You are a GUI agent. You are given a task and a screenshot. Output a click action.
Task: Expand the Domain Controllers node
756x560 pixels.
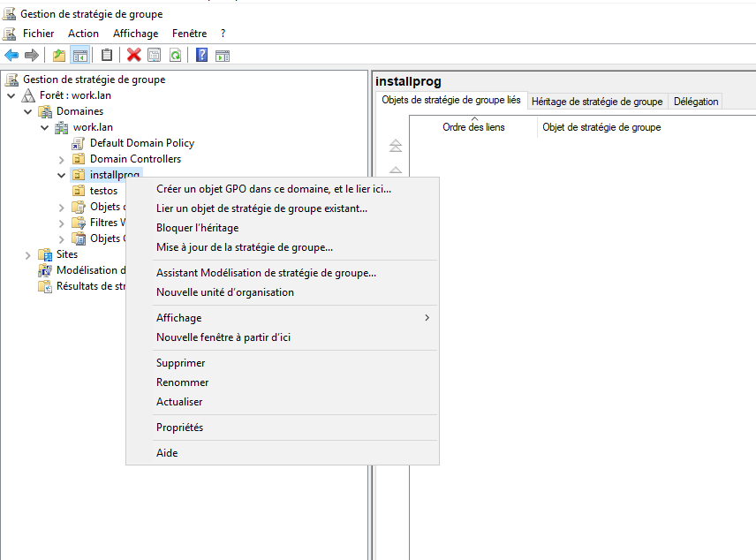[x=61, y=159]
